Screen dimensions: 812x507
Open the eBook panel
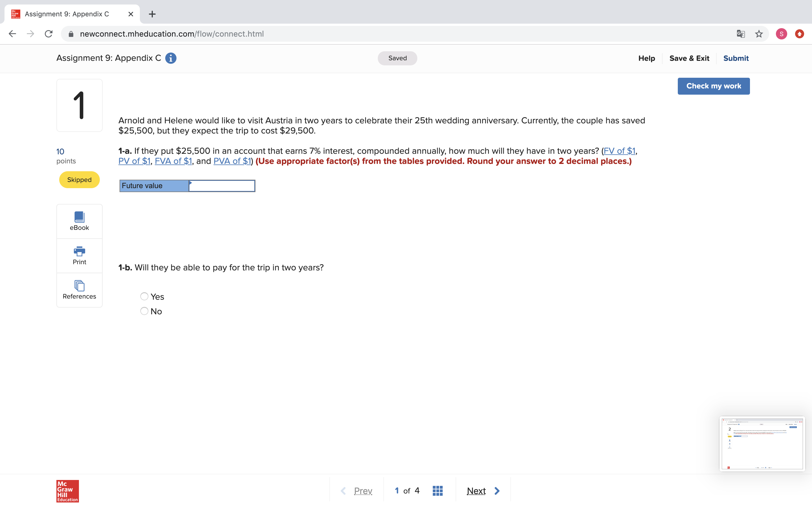pyautogui.click(x=79, y=221)
